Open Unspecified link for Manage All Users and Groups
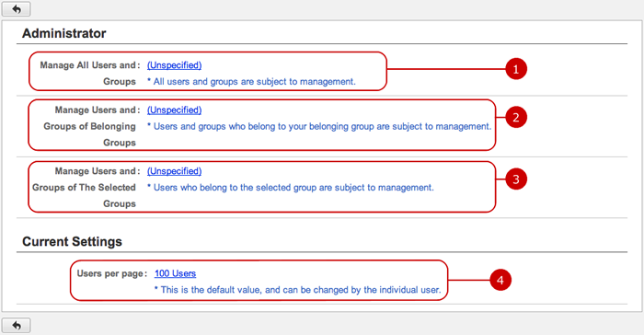The width and height of the screenshot is (644, 335). tap(174, 65)
